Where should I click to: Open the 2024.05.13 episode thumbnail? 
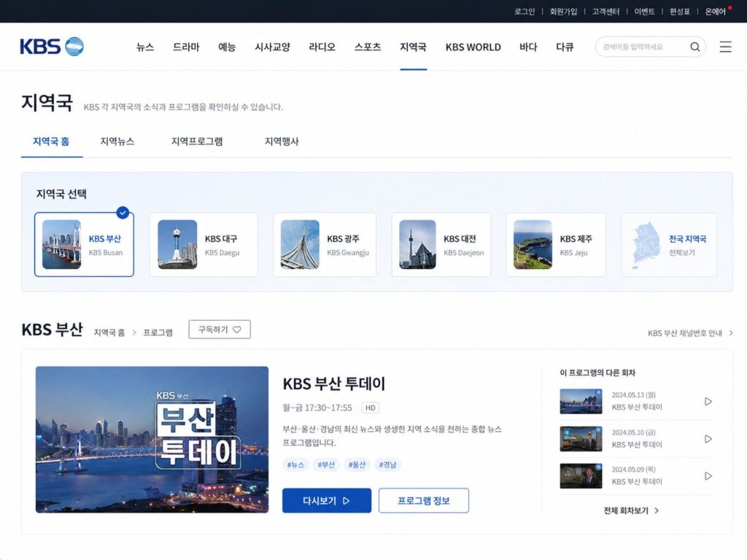pos(581,401)
